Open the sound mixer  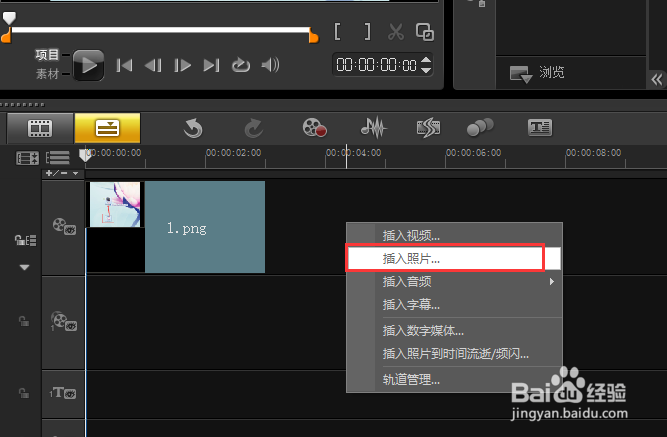(373, 128)
